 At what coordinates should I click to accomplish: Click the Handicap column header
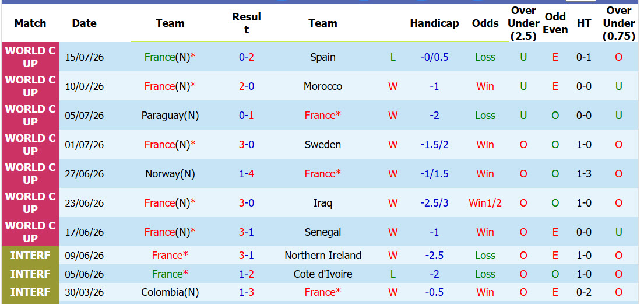pyautogui.click(x=434, y=23)
